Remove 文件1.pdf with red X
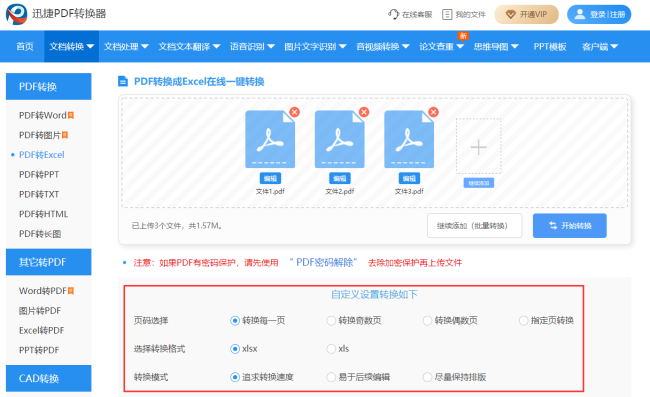Viewport: 650px width, 397px height. coord(294,112)
